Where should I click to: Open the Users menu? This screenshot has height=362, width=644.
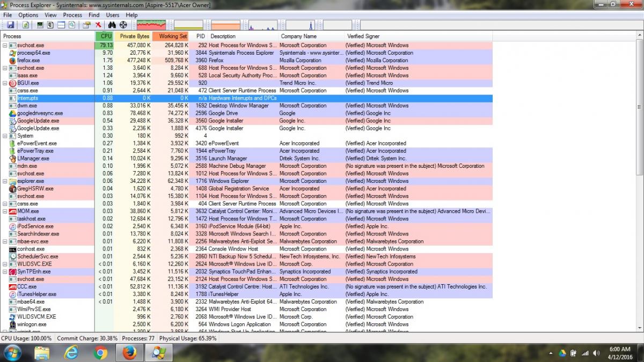[113, 15]
